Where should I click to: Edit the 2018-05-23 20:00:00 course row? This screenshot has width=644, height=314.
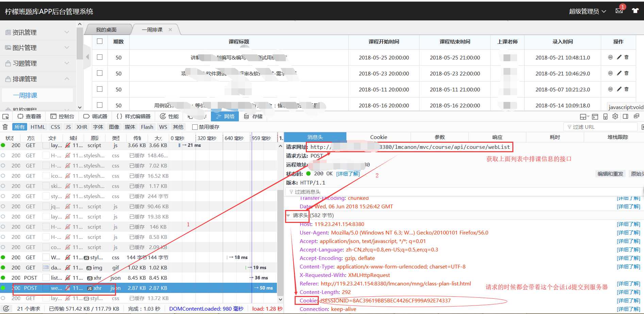[619, 73]
